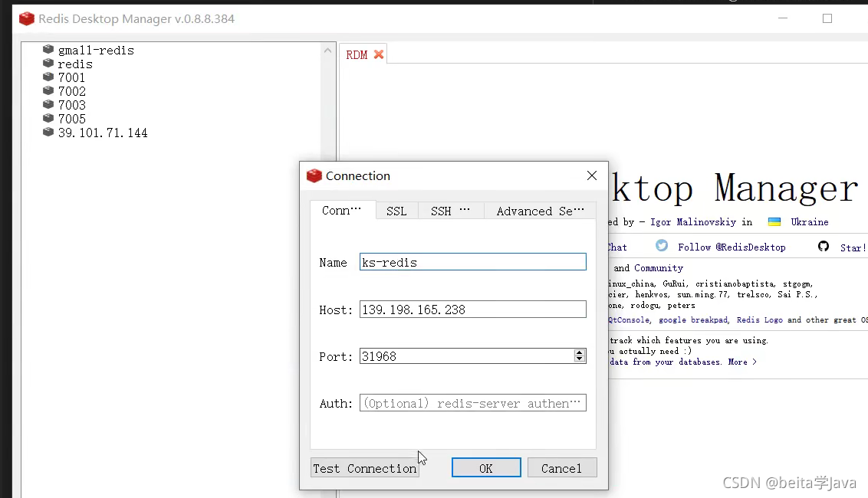The width and height of the screenshot is (868, 498).
Task: Open the Redis Logo link
Action: tap(759, 319)
